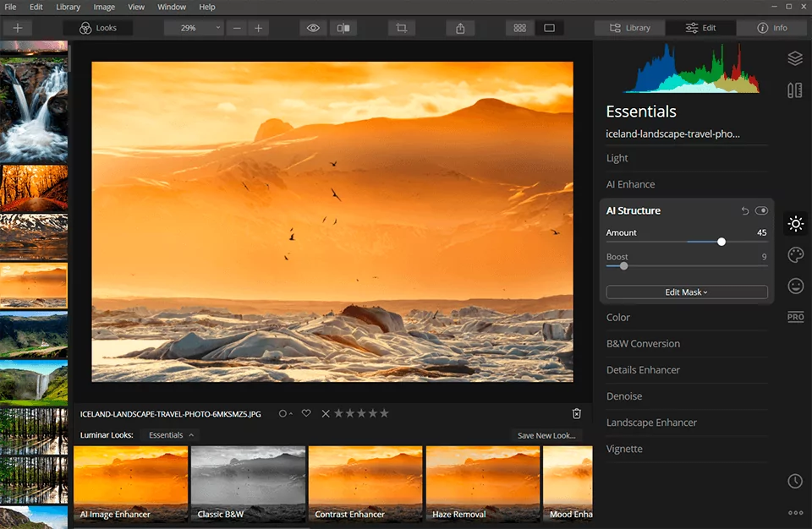Switch to the Info tab

(771, 28)
